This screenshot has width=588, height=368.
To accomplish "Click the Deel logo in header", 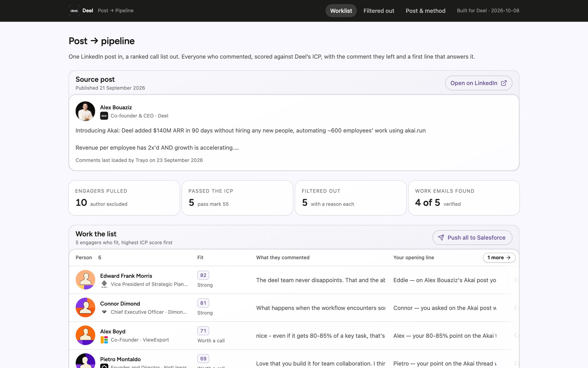I will pyautogui.click(x=74, y=11).
